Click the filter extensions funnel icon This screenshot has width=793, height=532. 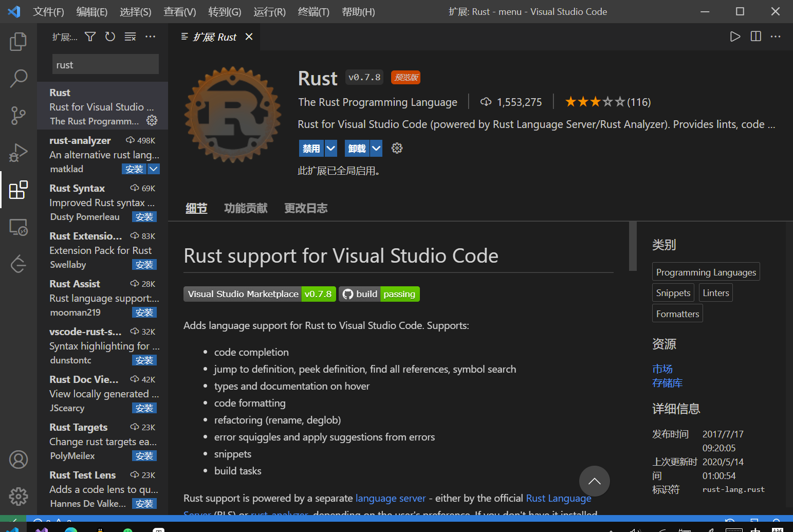pyautogui.click(x=90, y=36)
